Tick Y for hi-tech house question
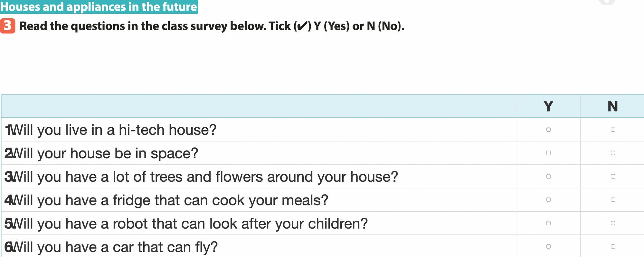The image size is (644, 257). tap(548, 130)
